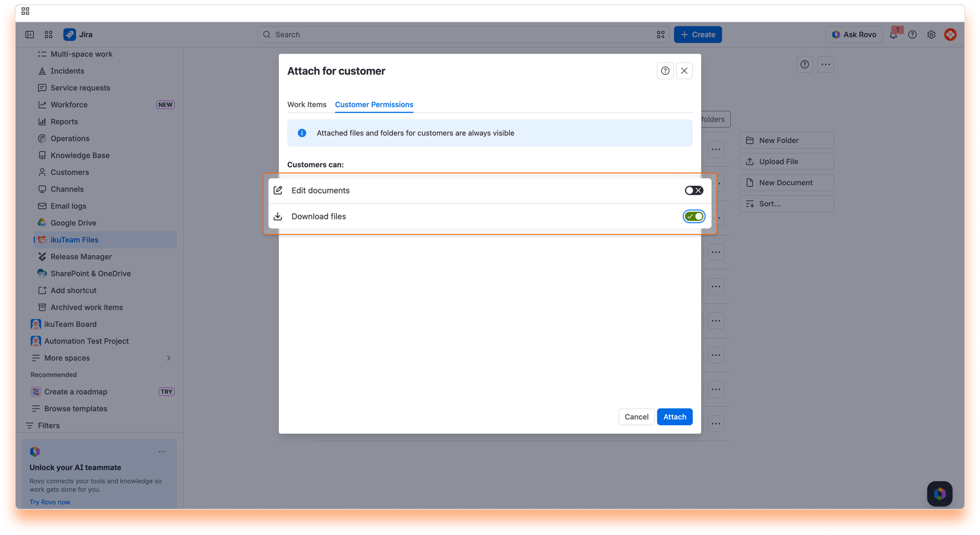This screenshot has width=980, height=535.
Task: Click the New Folder button
Action: (787, 140)
